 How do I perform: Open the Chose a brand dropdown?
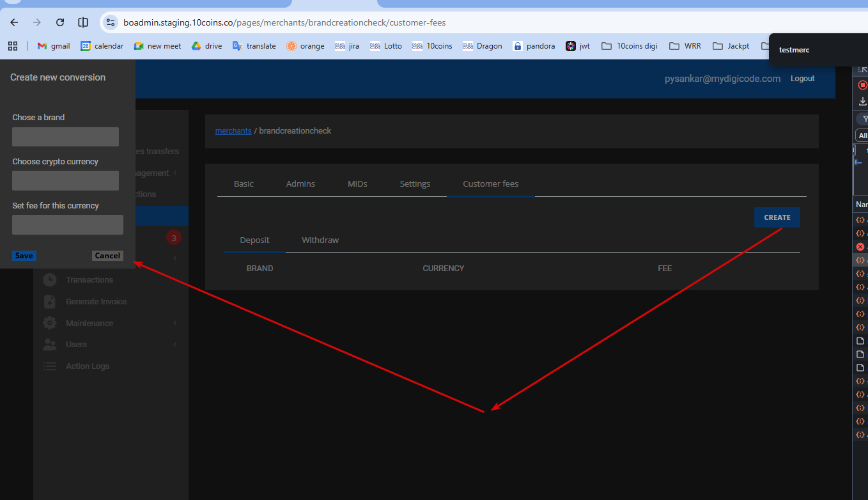tap(65, 137)
